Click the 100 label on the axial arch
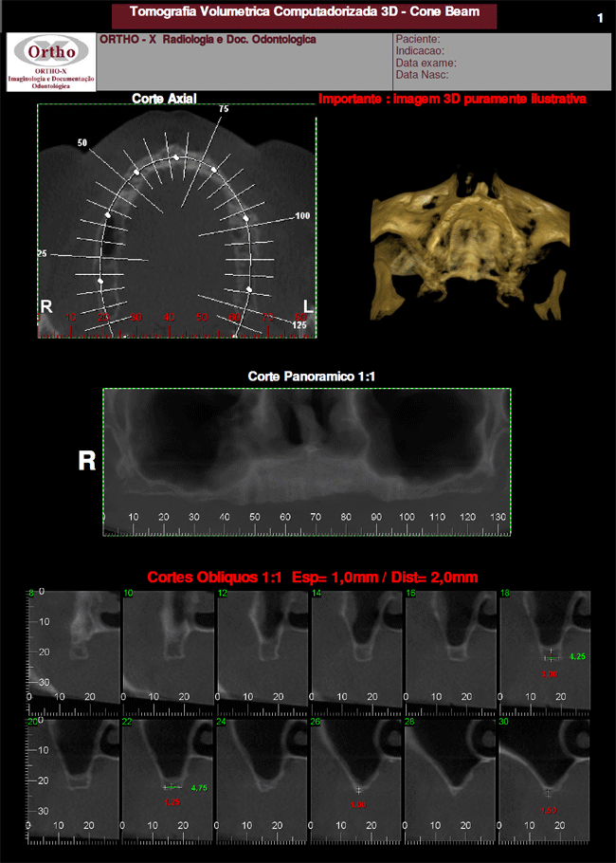Image resolution: width=616 pixels, height=863 pixels. [x=303, y=216]
